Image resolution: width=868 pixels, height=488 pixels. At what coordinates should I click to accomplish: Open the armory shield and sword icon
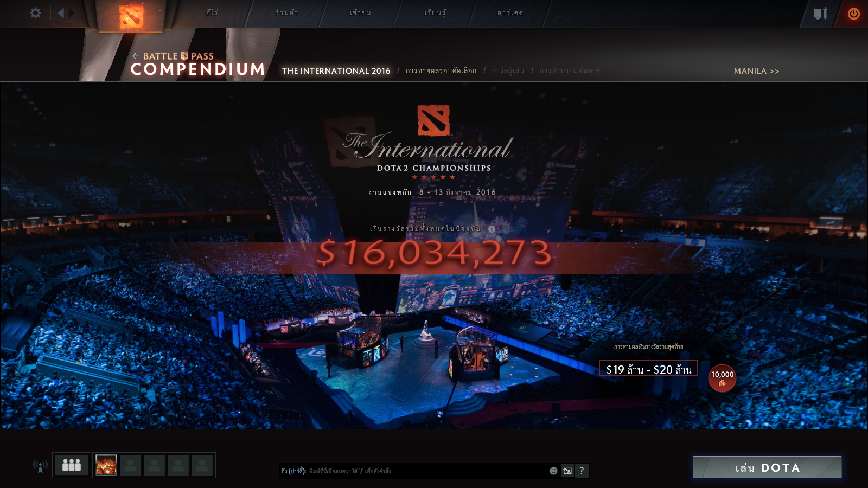[x=821, y=14]
